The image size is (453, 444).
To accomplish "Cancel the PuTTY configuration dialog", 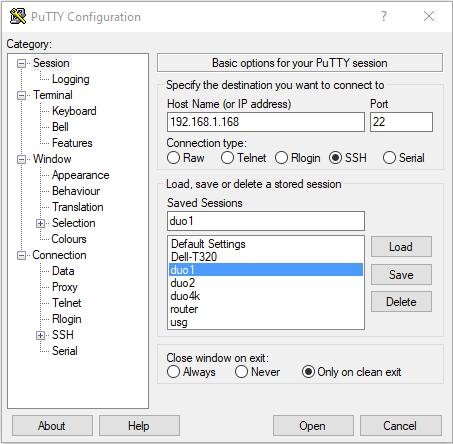I will (401, 426).
